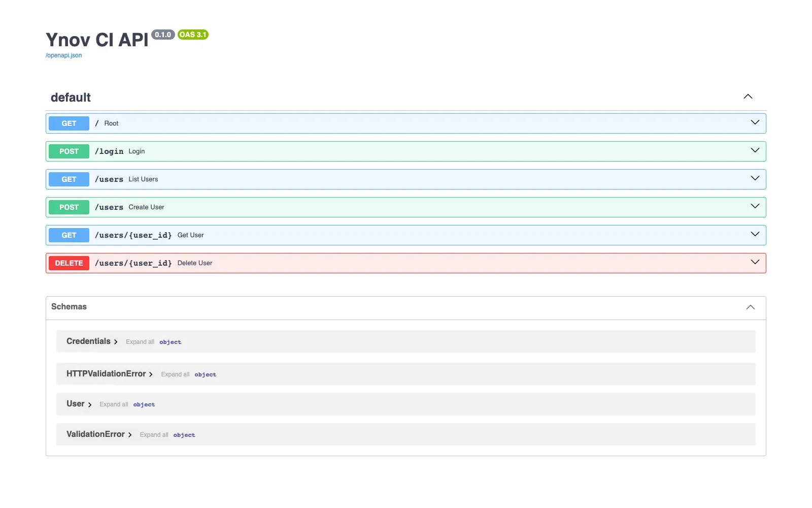Click the User schema name
This screenshot has height=508, width=812.
(x=76, y=404)
